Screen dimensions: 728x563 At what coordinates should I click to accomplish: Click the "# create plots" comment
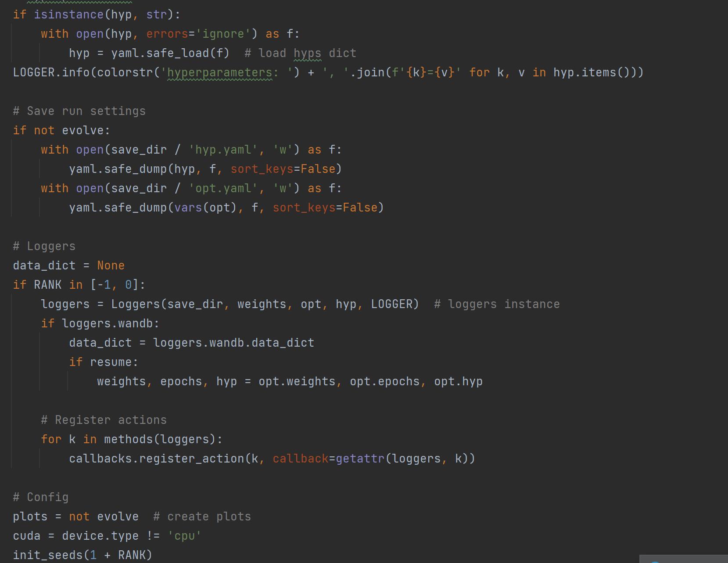(x=202, y=516)
